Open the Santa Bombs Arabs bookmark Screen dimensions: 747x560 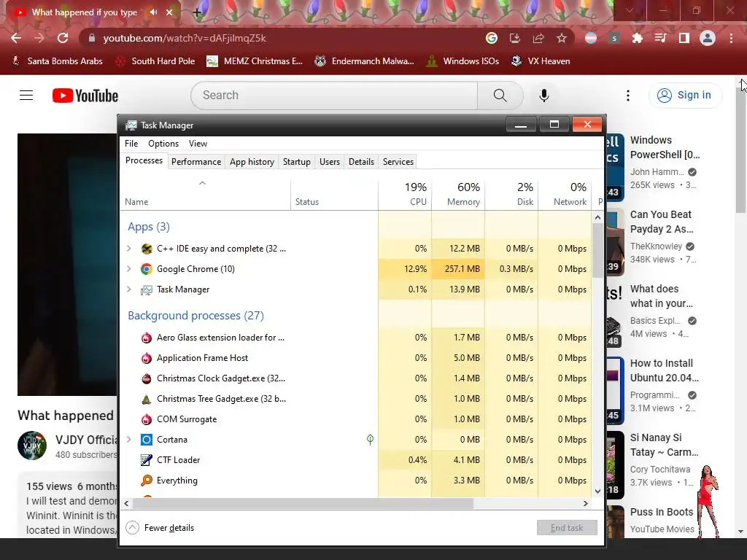coord(57,61)
